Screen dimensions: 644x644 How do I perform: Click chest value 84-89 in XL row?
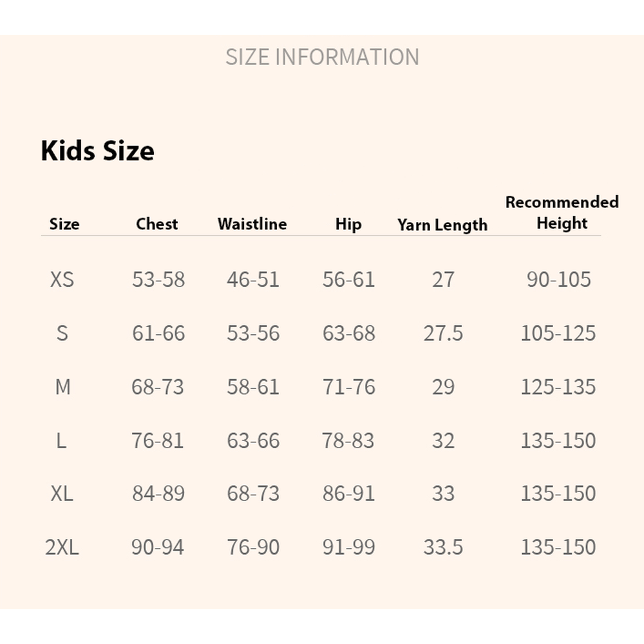click(x=158, y=494)
